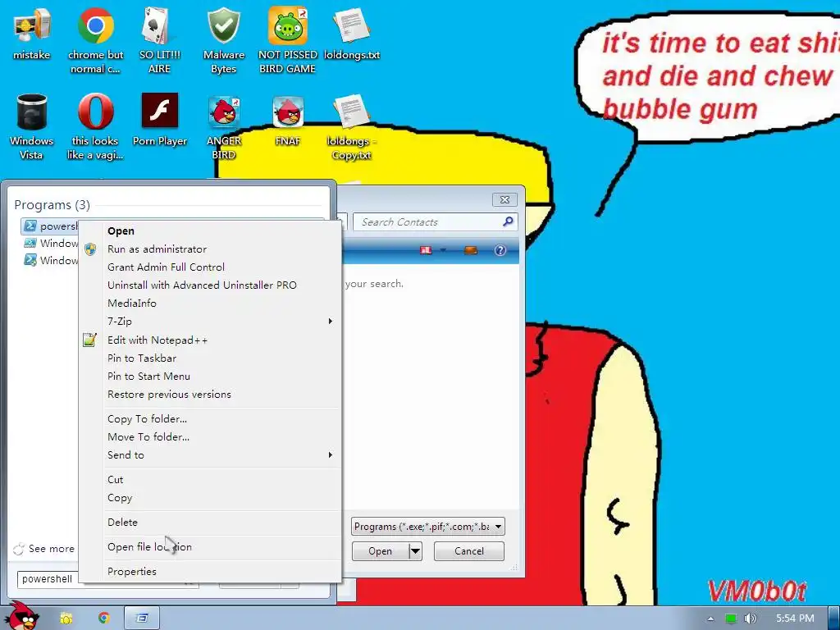Click the search magnifier in Search Contacts
The width and height of the screenshot is (840, 630).
[x=508, y=221]
